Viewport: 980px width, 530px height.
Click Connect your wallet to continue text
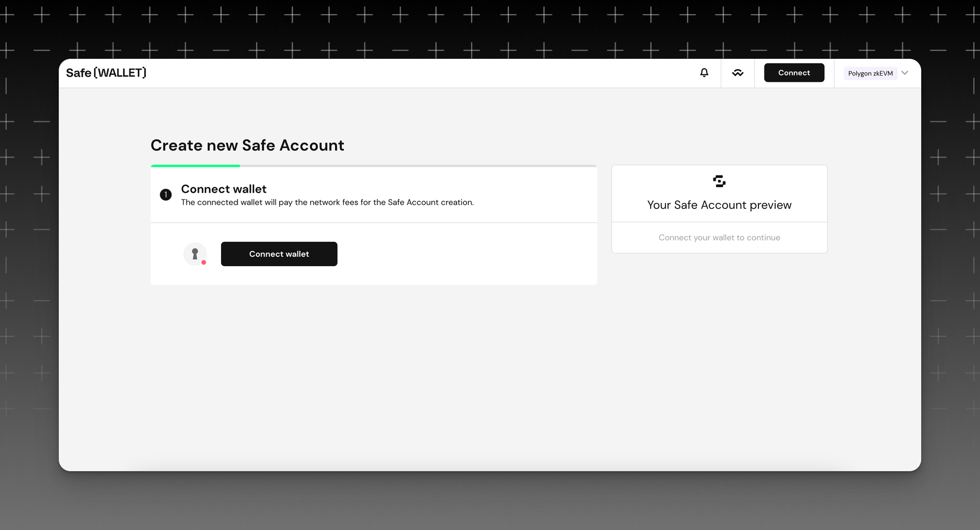(x=719, y=237)
